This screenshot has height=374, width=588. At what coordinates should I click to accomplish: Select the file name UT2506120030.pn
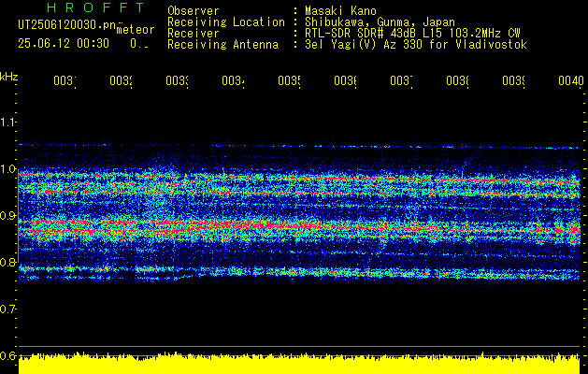(67, 24)
